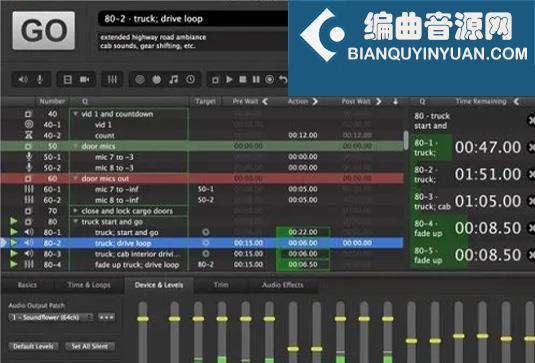535x363 pixels.
Task: Click the third level fader handle
Action: coord(198,319)
